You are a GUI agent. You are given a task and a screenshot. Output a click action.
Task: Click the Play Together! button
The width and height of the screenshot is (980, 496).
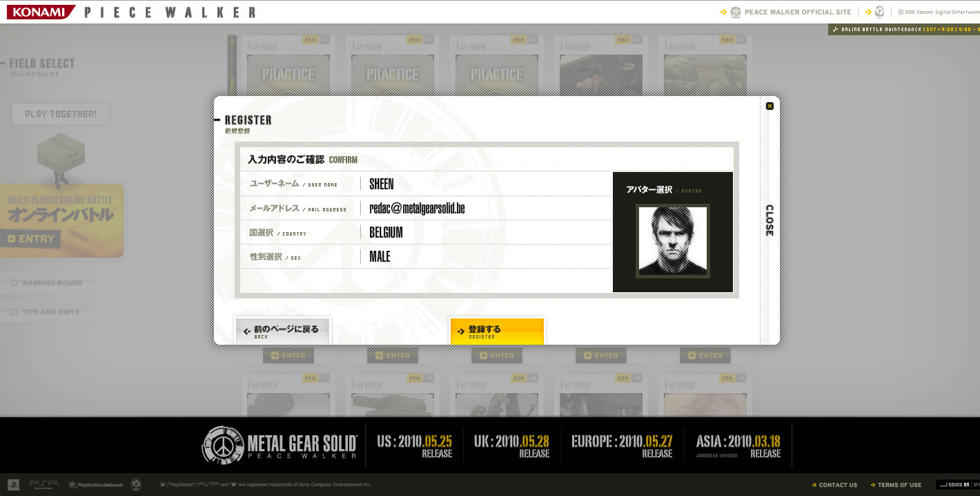click(x=61, y=114)
